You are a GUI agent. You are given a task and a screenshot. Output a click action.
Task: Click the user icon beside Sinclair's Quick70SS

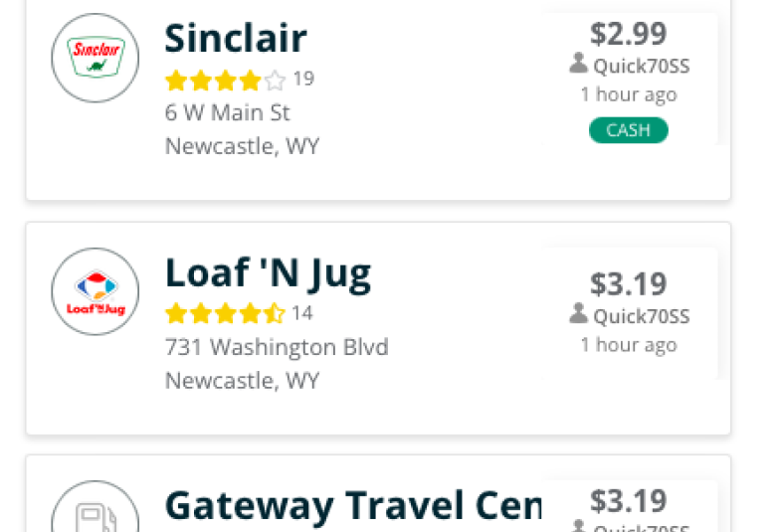pyautogui.click(x=578, y=64)
